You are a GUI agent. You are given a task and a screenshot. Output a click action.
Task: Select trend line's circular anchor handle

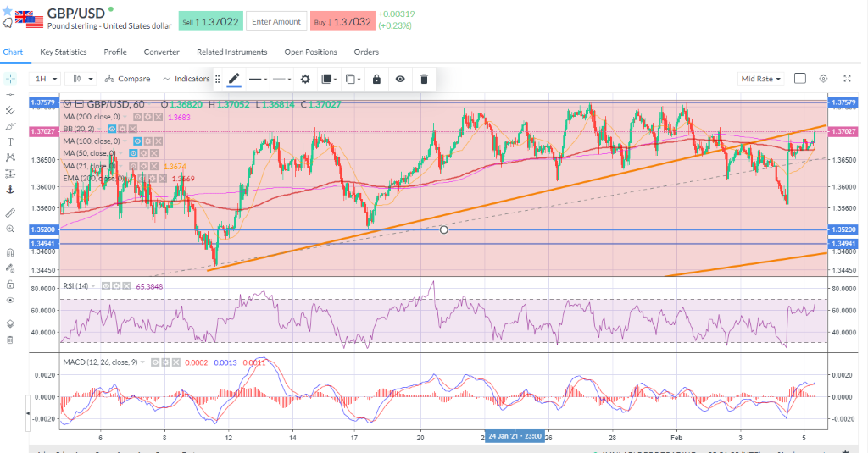(444, 229)
